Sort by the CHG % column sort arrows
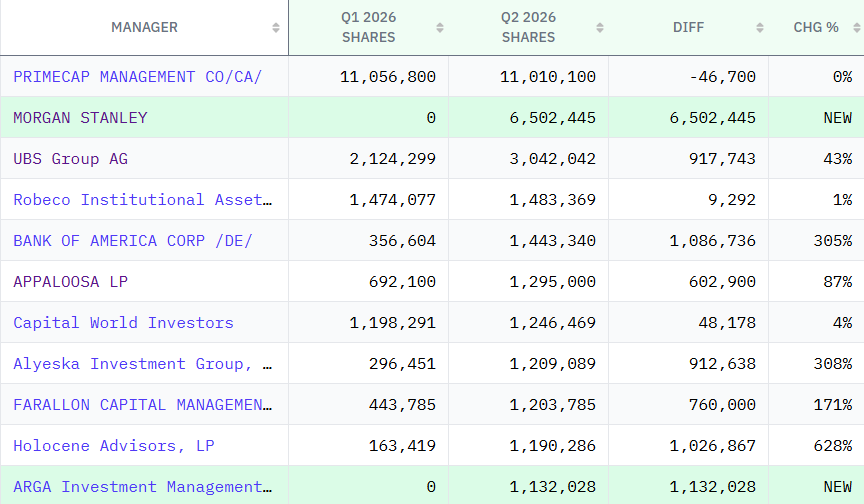The height and width of the screenshot is (504, 864). tap(857, 28)
